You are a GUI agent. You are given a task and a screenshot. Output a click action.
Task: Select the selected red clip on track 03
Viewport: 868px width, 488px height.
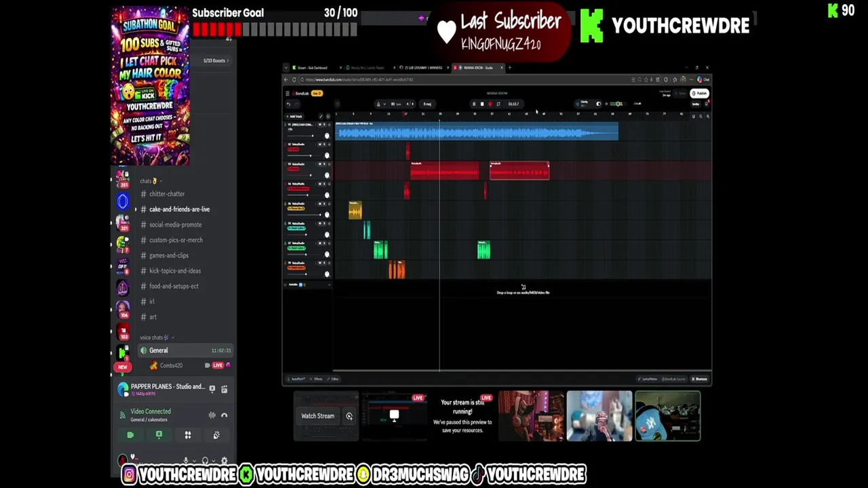[x=519, y=171]
